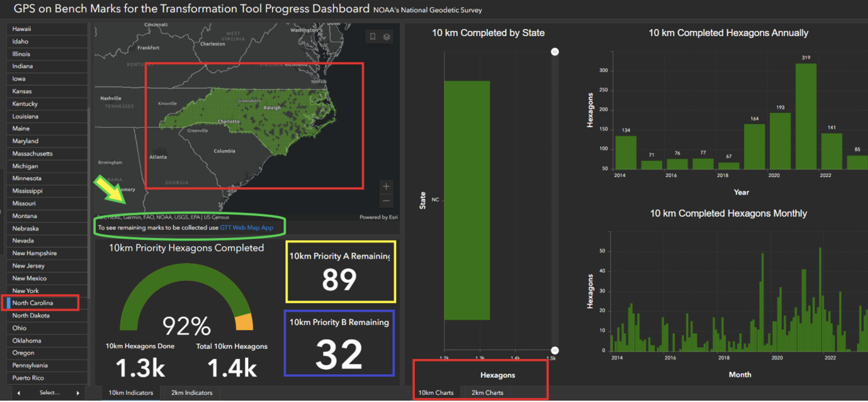This screenshot has height=402, width=868.
Task: Open the GTT Web Map App link
Action: 246,228
